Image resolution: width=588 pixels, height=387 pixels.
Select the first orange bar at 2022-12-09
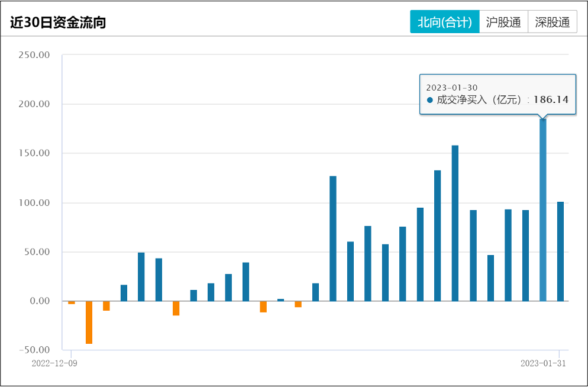click(72, 302)
